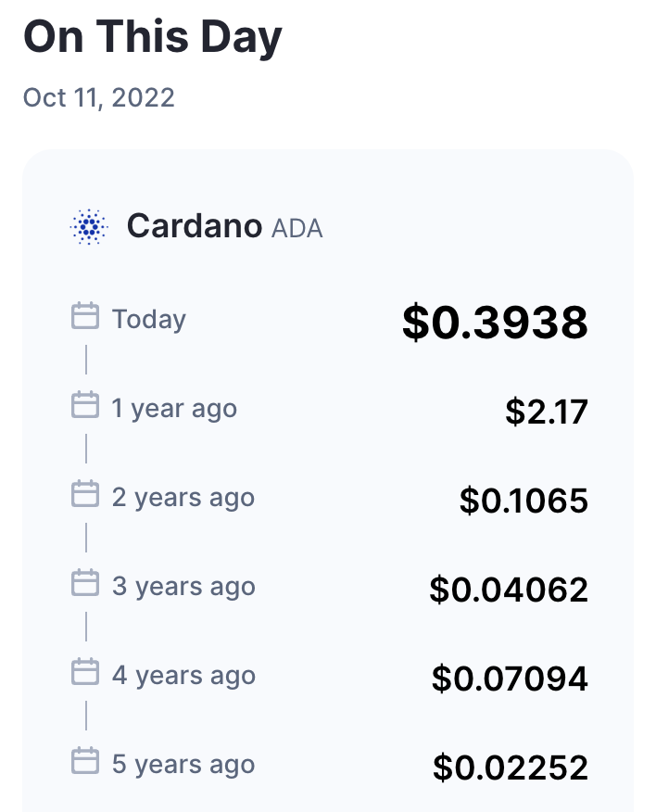Click the 4 years ago calendar icon

[85, 672]
